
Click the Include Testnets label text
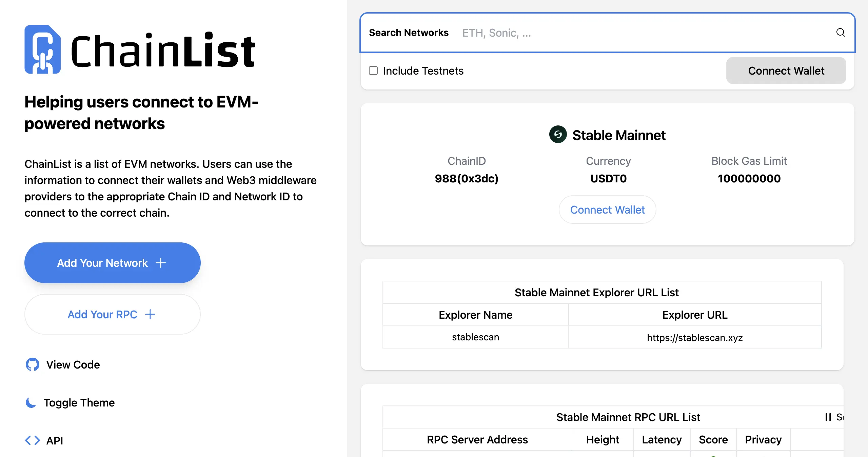(423, 71)
